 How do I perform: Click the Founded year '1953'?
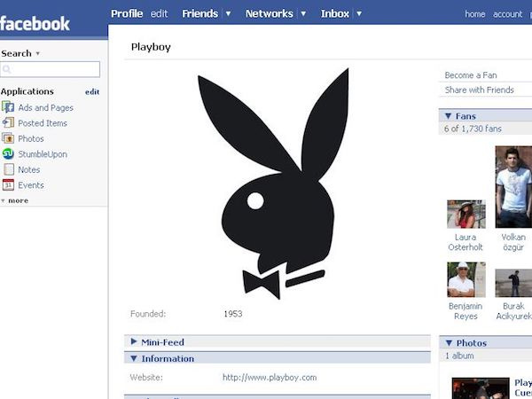coord(232,314)
